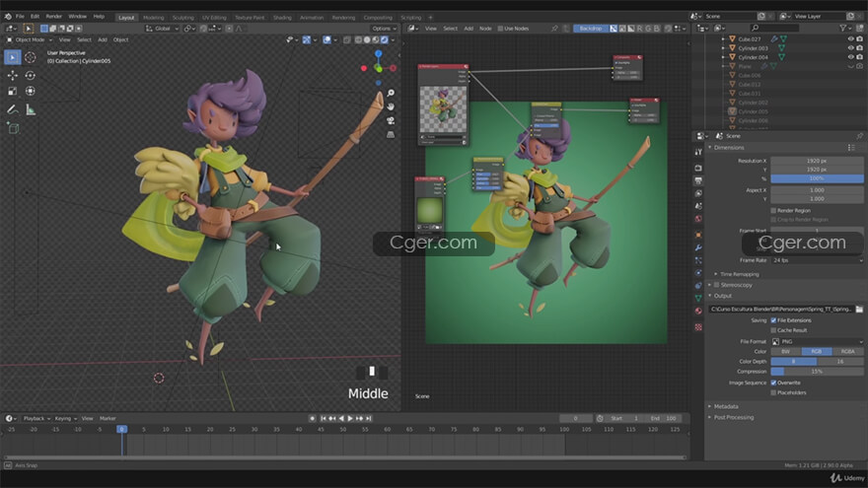868x488 pixels.
Task: Pick the Transform tool
Action: coord(31,92)
